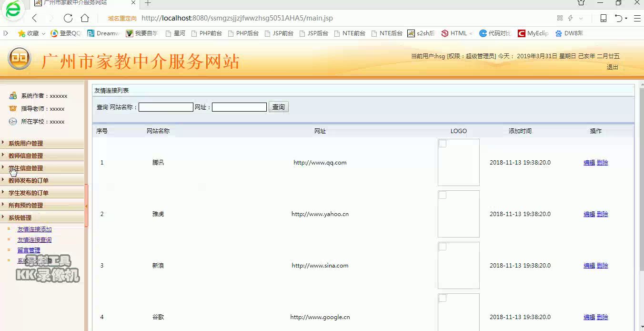Click the 雅虎 LOGO image placeholder
The height and width of the screenshot is (331, 644).
[459, 214]
